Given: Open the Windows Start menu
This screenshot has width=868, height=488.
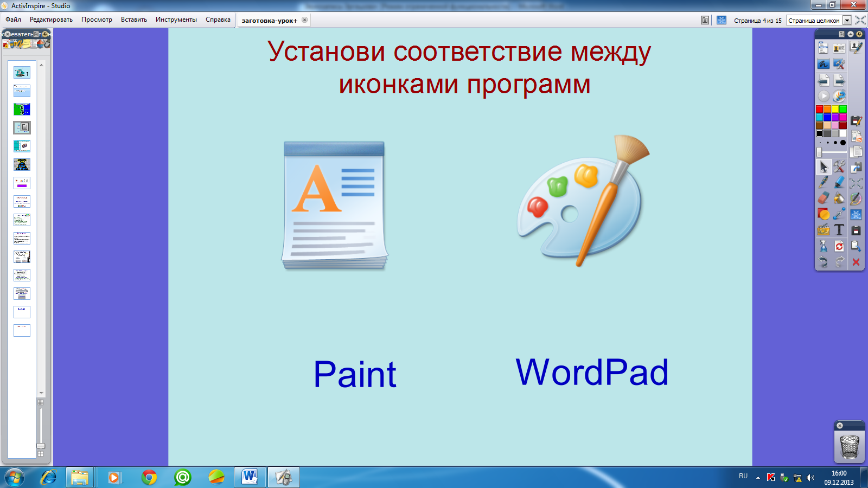Looking at the screenshot, I should (14, 477).
